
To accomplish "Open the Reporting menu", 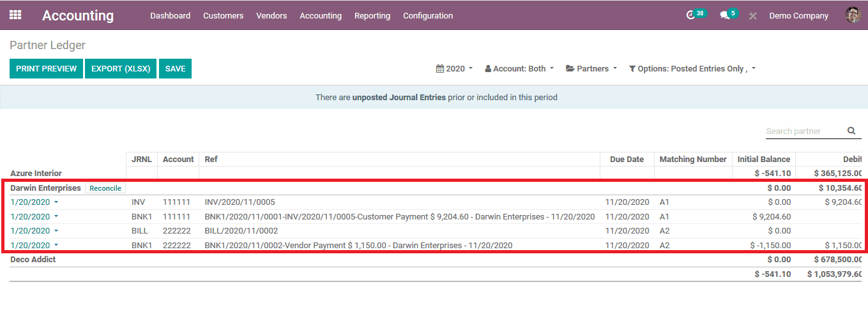I will coord(372,15).
